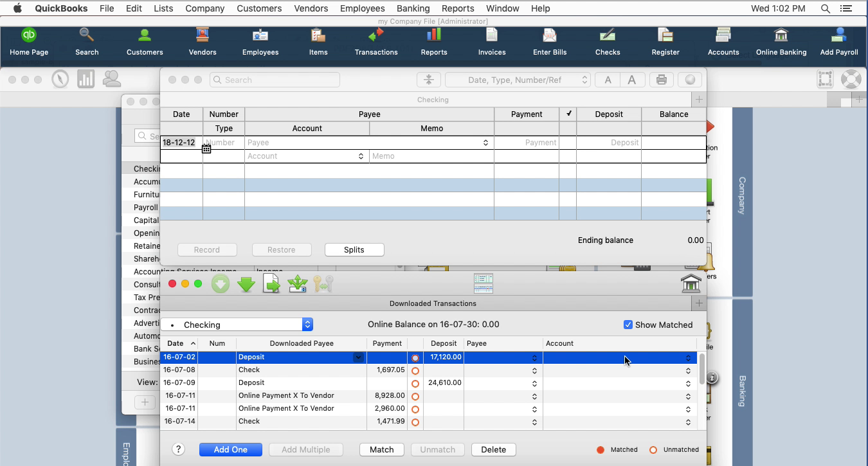Open Payee selector for 24,610.00 Deposit row
This screenshot has height=466, width=868.
(534, 384)
